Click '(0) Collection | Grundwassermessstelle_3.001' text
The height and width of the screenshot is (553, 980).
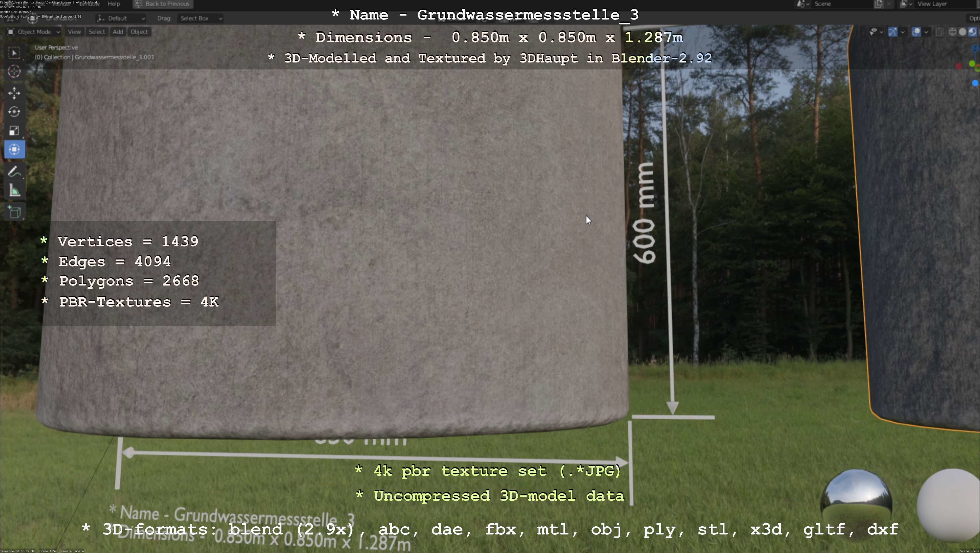94,57
